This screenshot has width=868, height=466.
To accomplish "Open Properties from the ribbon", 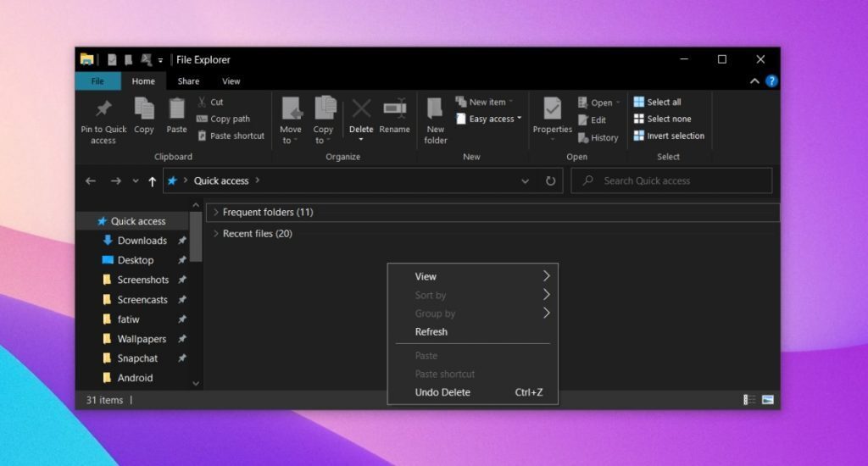I will [552, 108].
